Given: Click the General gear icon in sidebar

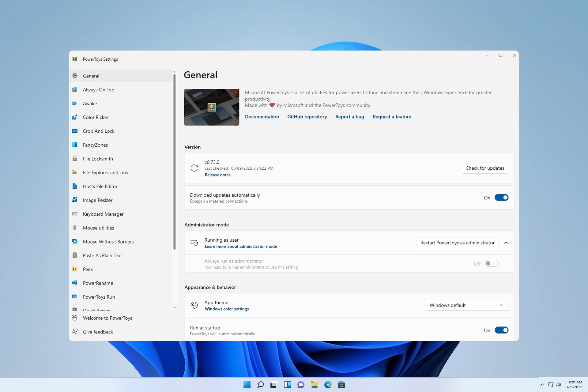Looking at the screenshot, I should click(75, 76).
